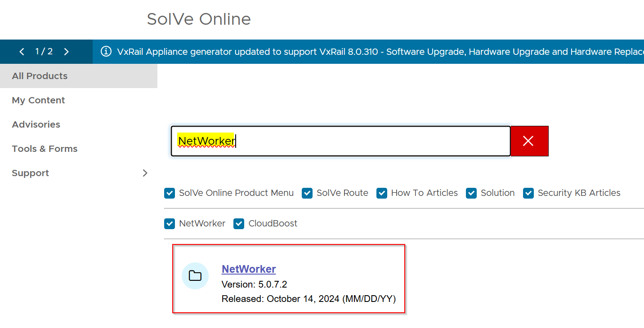Go to Tools & Forms
The image size is (644, 328).
click(x=45, y=149)
